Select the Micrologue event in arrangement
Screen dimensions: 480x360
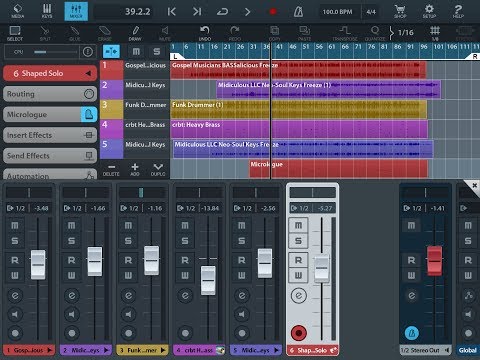tap(339, 169)
